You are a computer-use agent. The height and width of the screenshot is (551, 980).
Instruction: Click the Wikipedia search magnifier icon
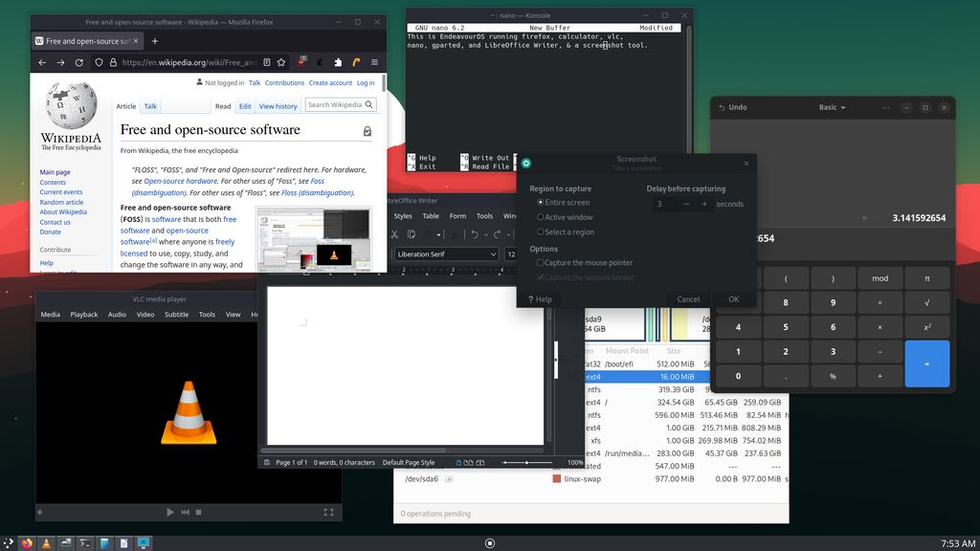pyautogui.click(x=368, y=105)
